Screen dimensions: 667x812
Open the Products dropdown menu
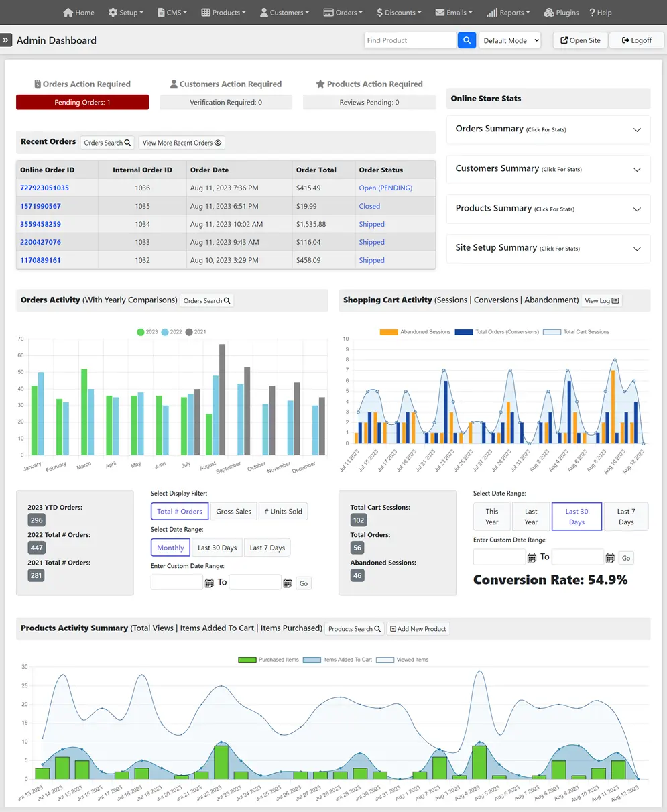pos(224,13)
